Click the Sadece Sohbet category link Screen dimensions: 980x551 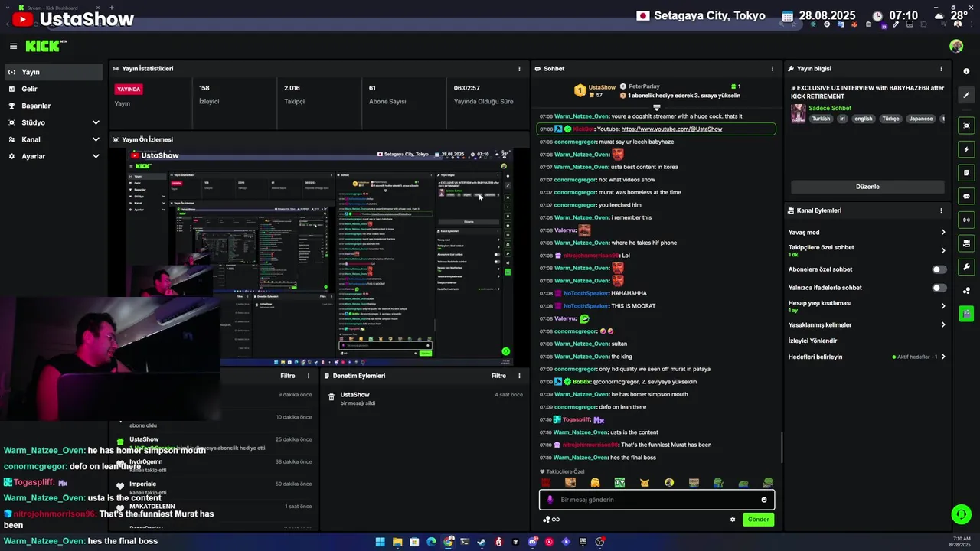tap(830, 109)
